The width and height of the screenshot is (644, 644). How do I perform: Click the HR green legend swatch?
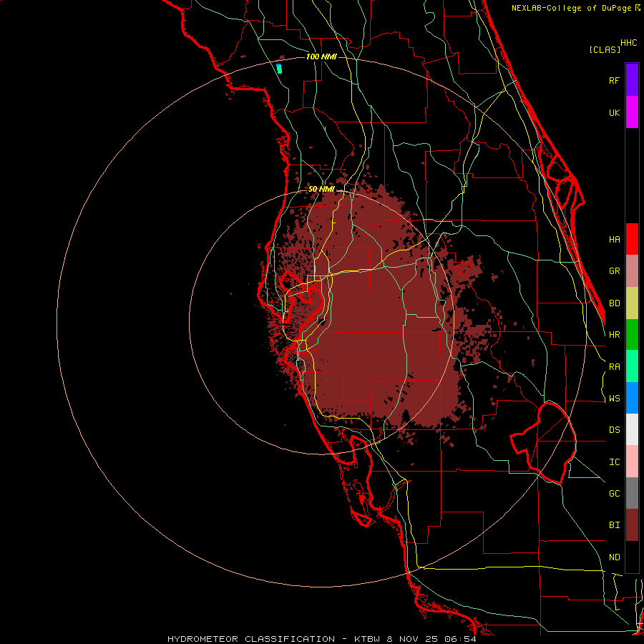coord(632,335)
